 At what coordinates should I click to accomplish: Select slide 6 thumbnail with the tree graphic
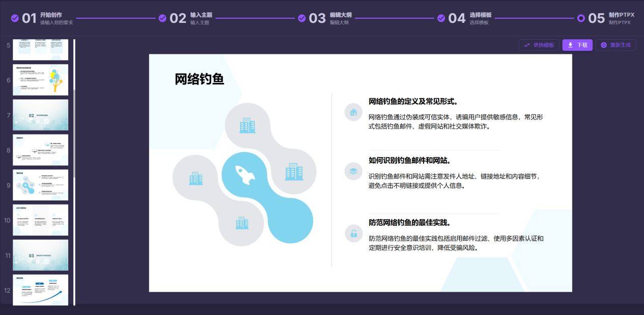[x=40, y=80]
